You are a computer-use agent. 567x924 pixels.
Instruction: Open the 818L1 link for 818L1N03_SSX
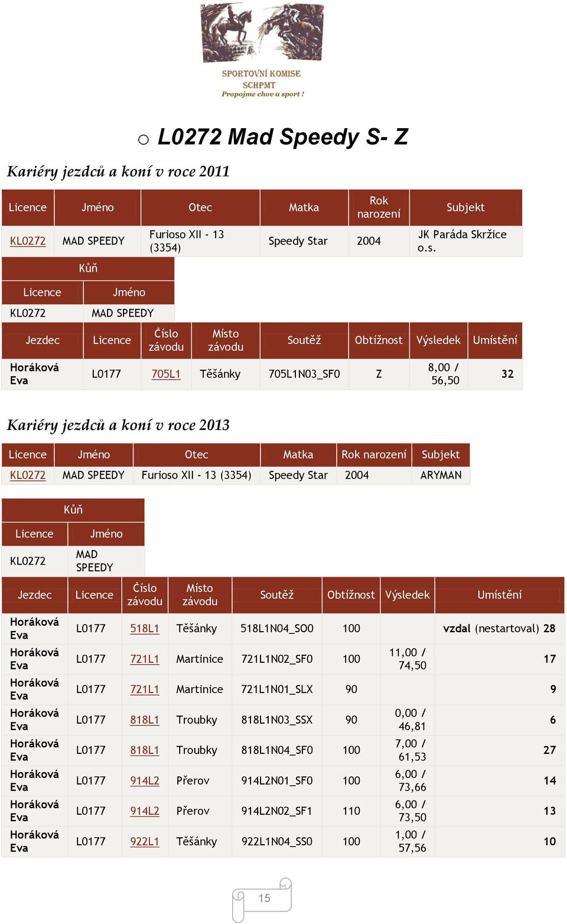click(145, 720)
